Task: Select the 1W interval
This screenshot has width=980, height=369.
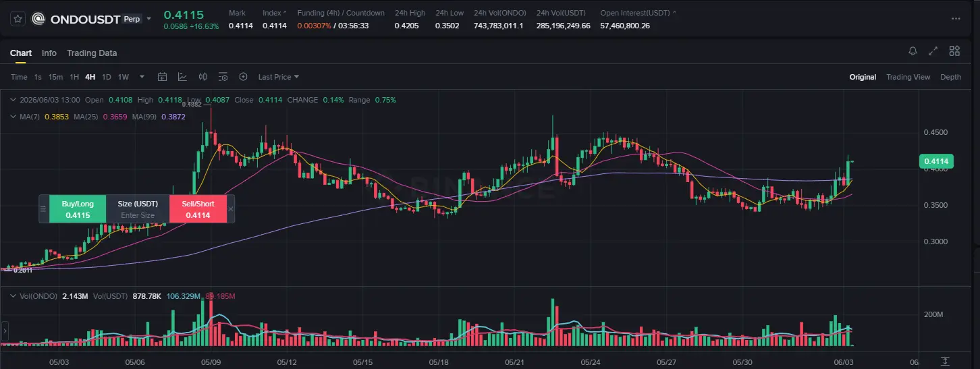Action: point(124,77)
